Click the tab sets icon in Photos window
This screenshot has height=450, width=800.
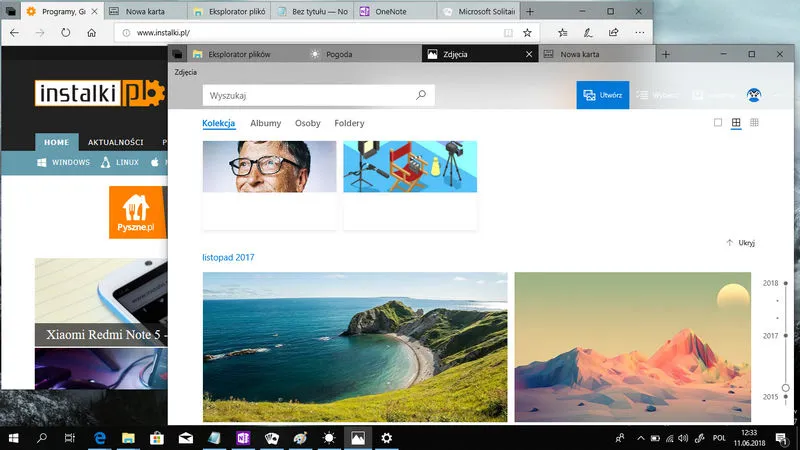pos(178,54)
